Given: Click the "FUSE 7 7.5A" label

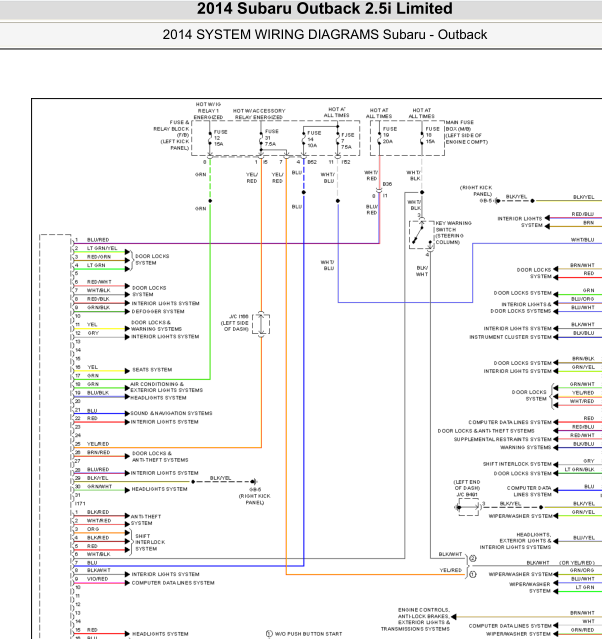Looking at the screenshot, I should 347,141.
